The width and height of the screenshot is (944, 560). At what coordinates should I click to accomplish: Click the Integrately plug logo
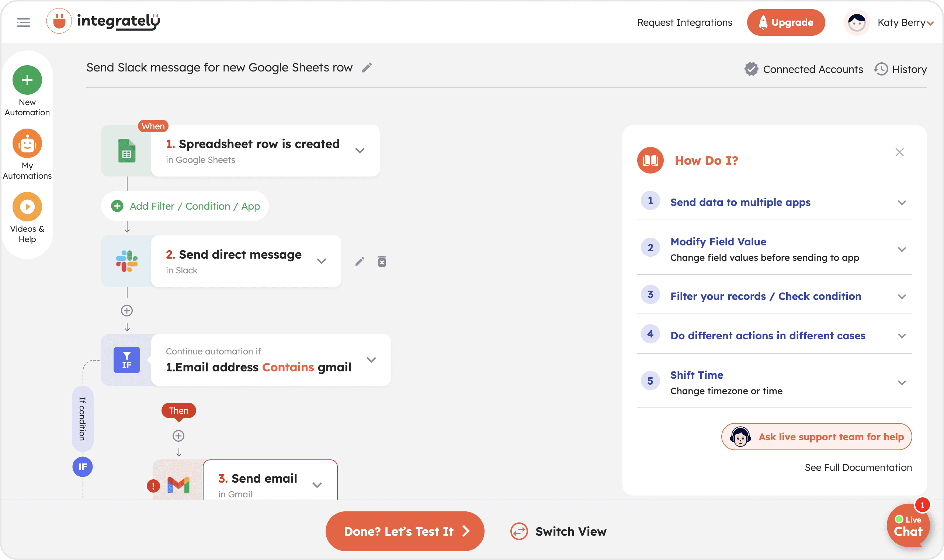click(59, 21)
